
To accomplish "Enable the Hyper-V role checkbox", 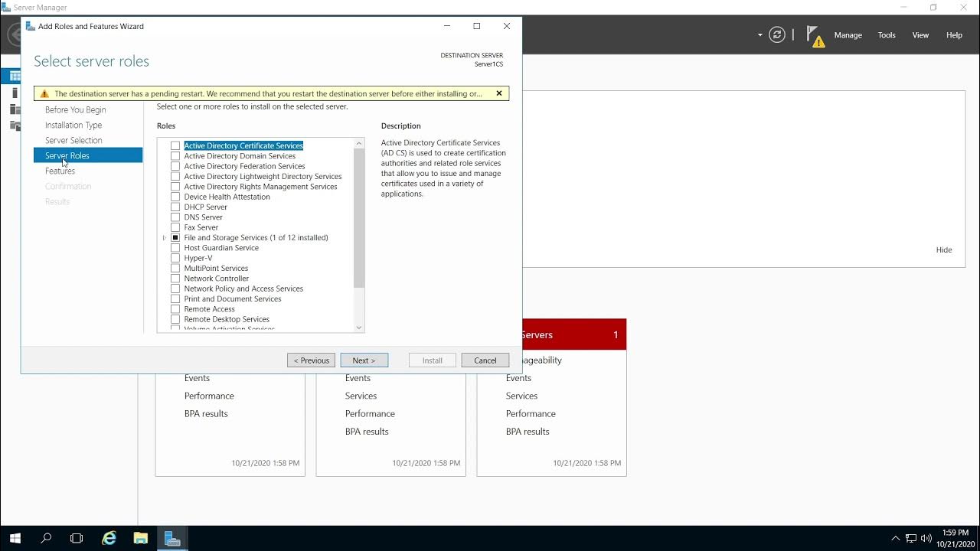I will click(175, 258).
